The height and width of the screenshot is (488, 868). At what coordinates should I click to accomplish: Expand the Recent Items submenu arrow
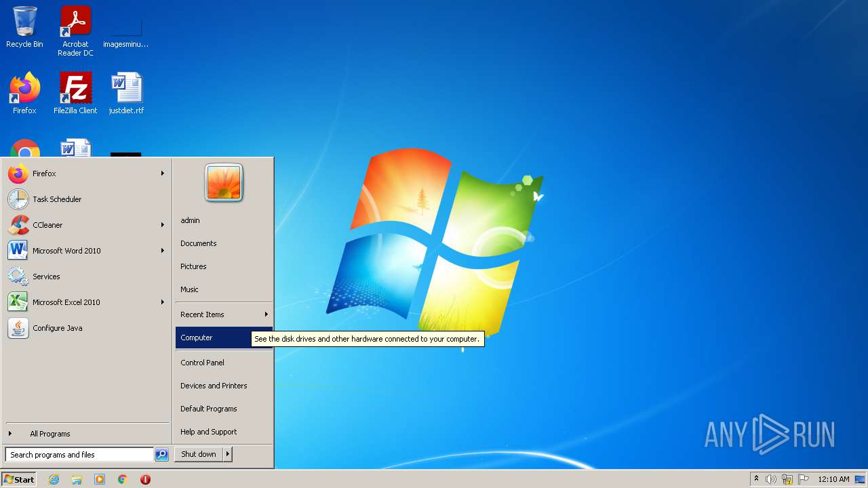(x=267, y=314)
